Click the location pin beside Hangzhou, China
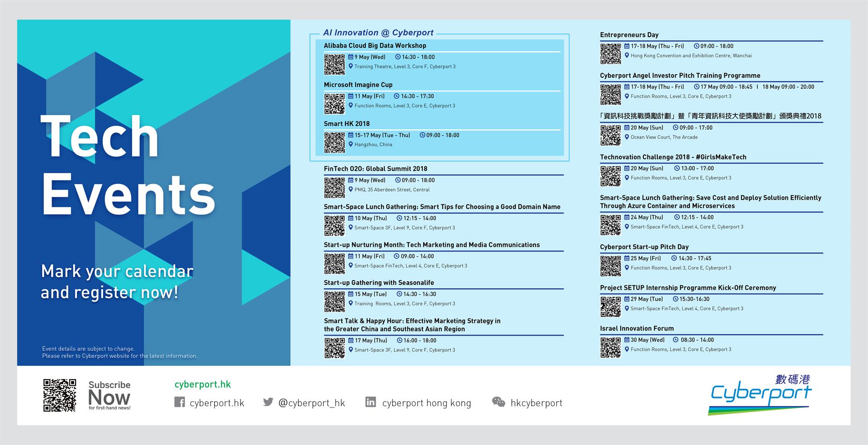Image resolution: width=868 pixels, height=445 pixels. click(x=350, y=144)
